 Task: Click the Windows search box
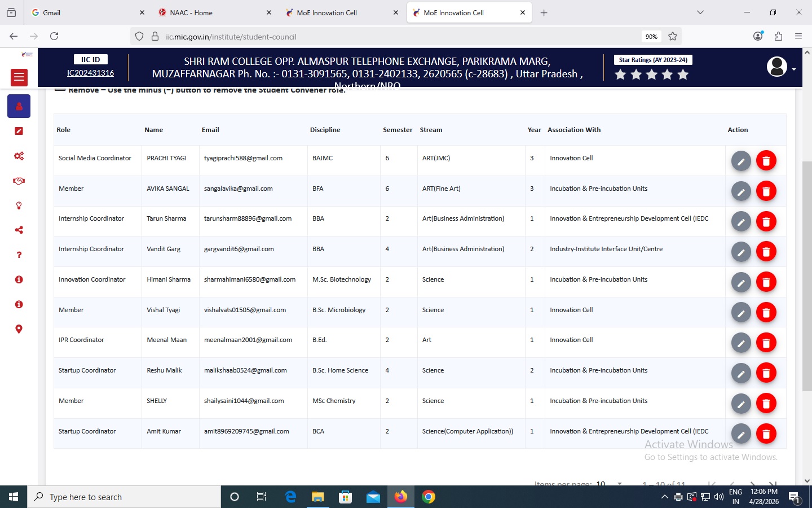(x=124, y=497)
